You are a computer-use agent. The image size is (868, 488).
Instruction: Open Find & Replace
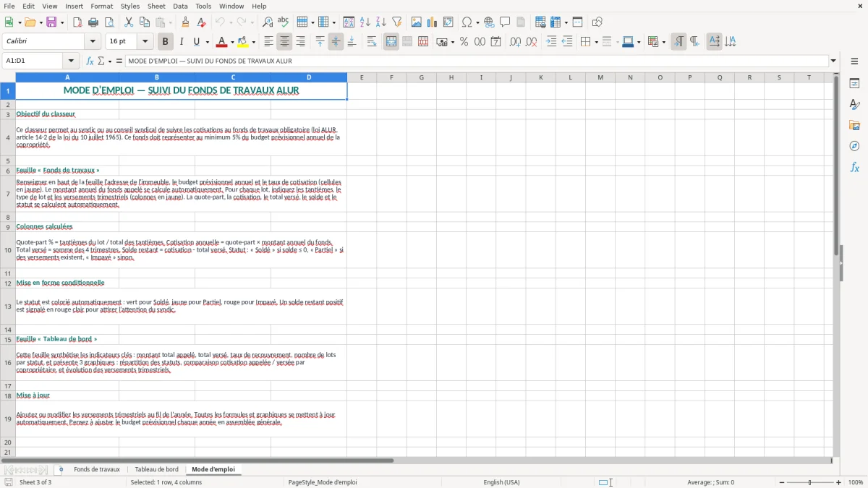pos(268,22)
